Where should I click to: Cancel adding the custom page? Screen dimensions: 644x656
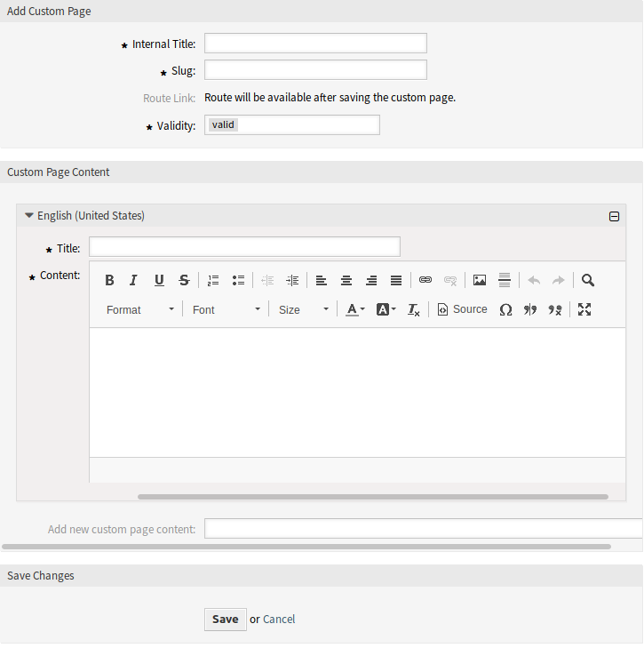pos(279,620)
